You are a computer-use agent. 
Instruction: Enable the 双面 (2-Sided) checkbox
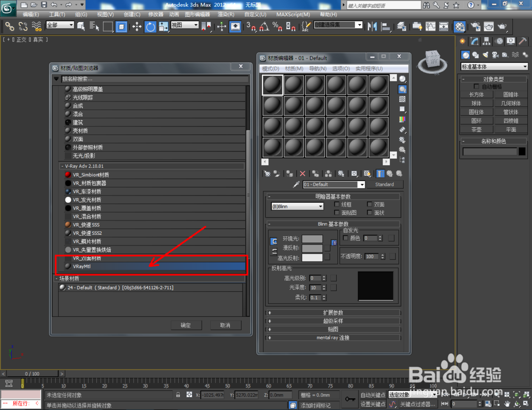(x=370, y=204)
